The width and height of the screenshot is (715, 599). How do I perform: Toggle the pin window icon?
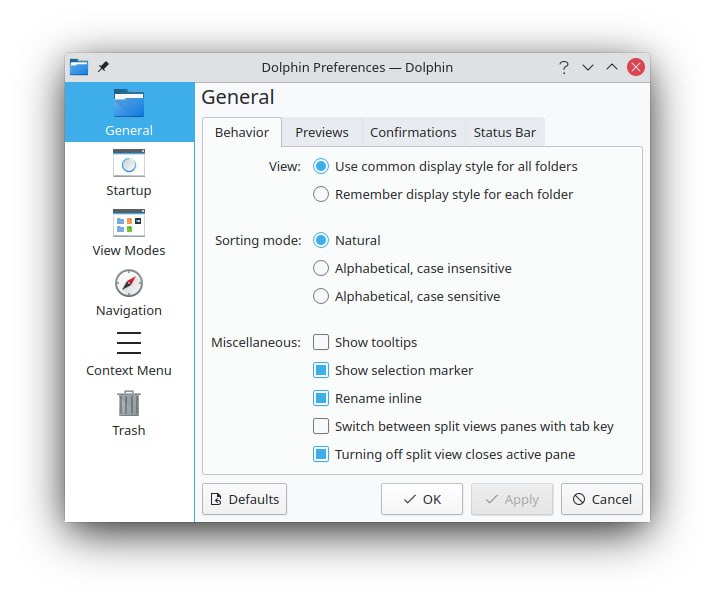pyautogui.click(x=104, y=67)
